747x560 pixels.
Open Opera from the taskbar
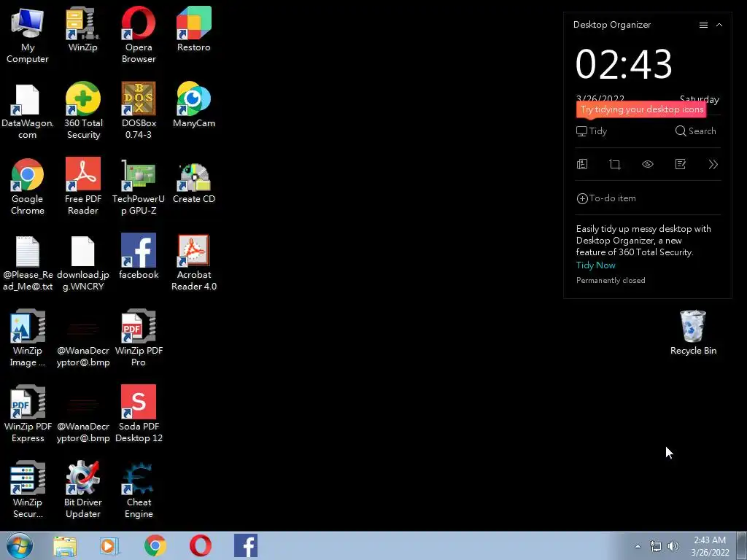[x=201, y=545]
